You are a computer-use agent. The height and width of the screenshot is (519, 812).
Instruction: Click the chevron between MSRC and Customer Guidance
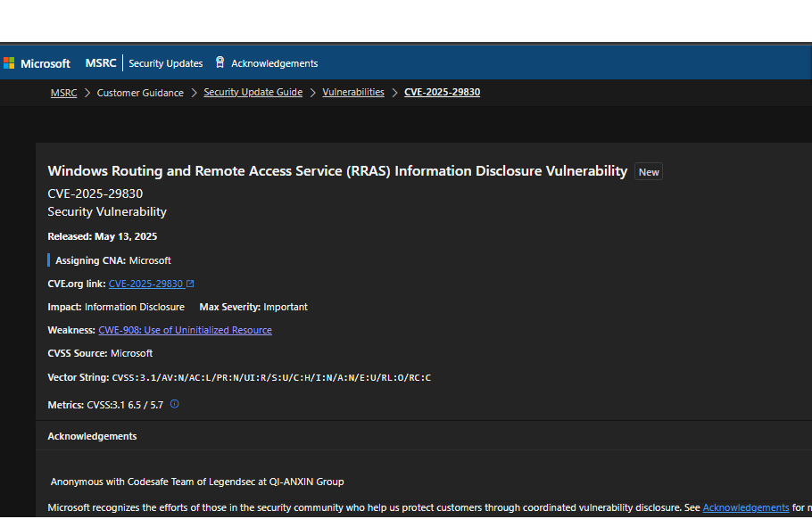point(87,93)
